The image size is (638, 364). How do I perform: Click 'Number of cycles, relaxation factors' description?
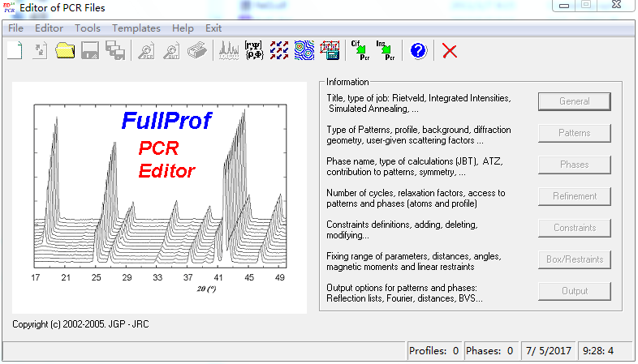coord(416,199)
